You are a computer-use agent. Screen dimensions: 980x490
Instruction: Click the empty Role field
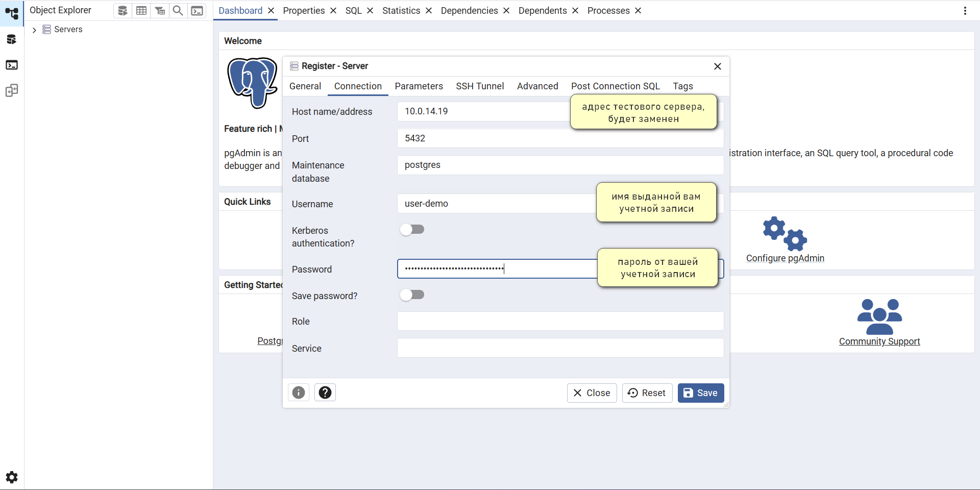coord(560,321)
